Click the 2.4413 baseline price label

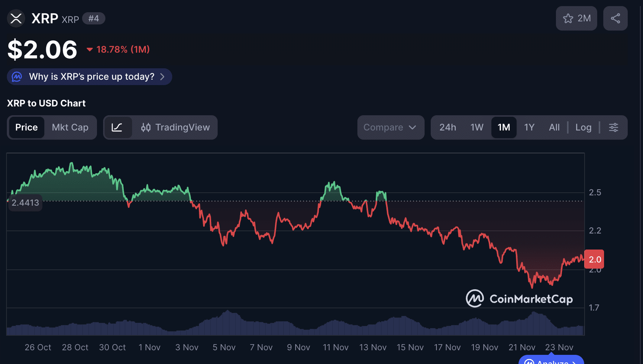pos(25,203)
